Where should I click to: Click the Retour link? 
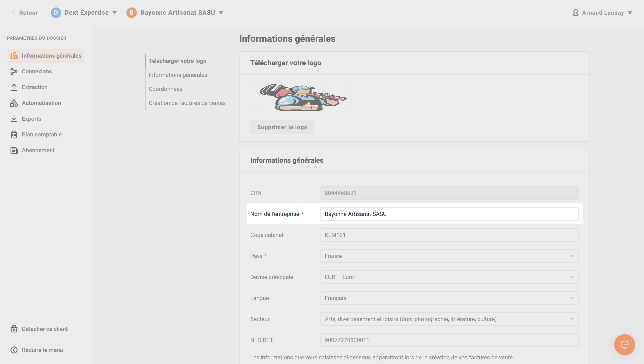(28, 12)
